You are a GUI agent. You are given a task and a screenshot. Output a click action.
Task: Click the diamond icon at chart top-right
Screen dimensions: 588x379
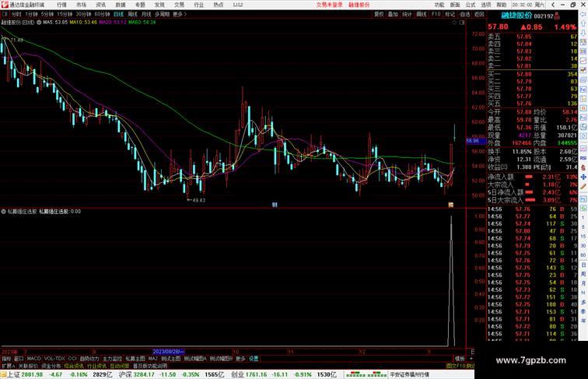[454, 23]
